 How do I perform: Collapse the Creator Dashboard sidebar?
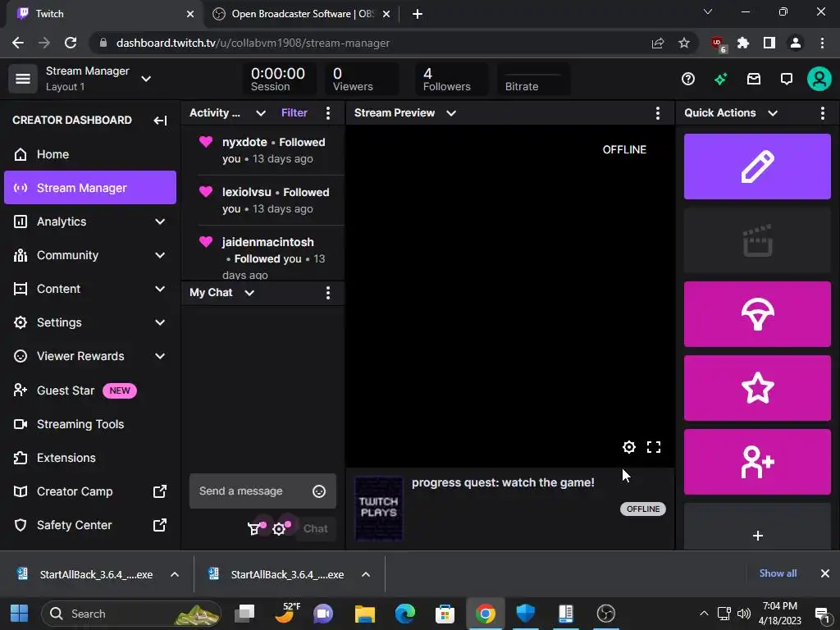pos(160,120)
